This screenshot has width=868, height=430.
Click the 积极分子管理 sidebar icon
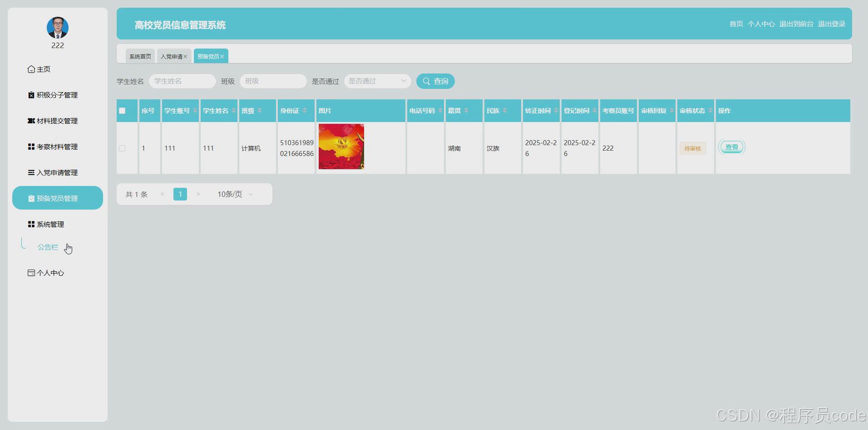31,95
